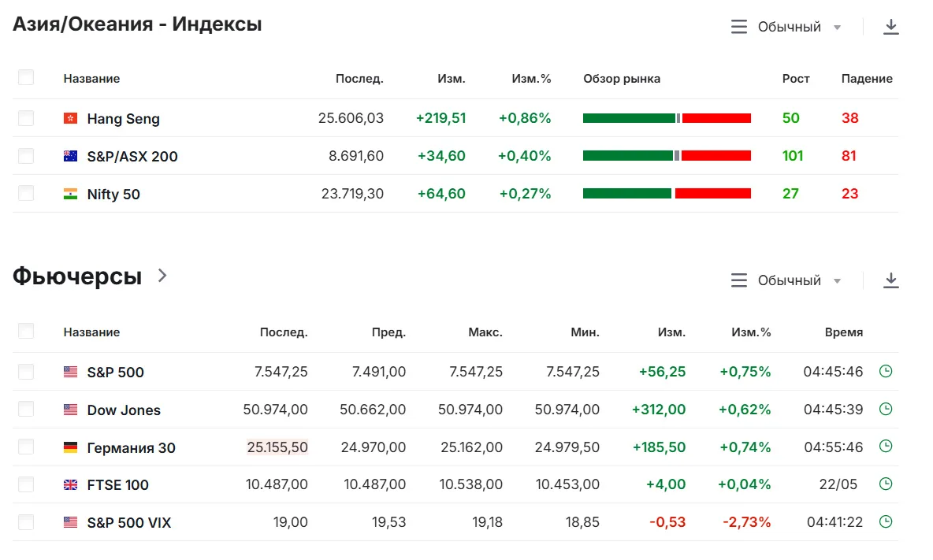Click the clock icon in FTSE 100 row

point(886,484)
